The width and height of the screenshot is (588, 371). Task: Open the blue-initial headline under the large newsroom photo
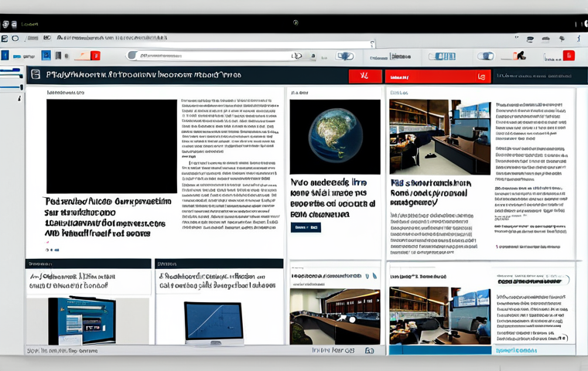430,193
